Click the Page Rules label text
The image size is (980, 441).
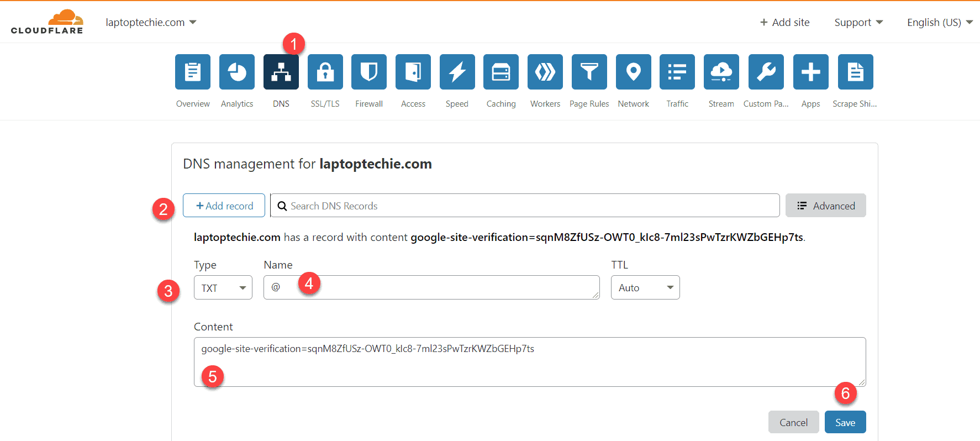pos(589,104)
